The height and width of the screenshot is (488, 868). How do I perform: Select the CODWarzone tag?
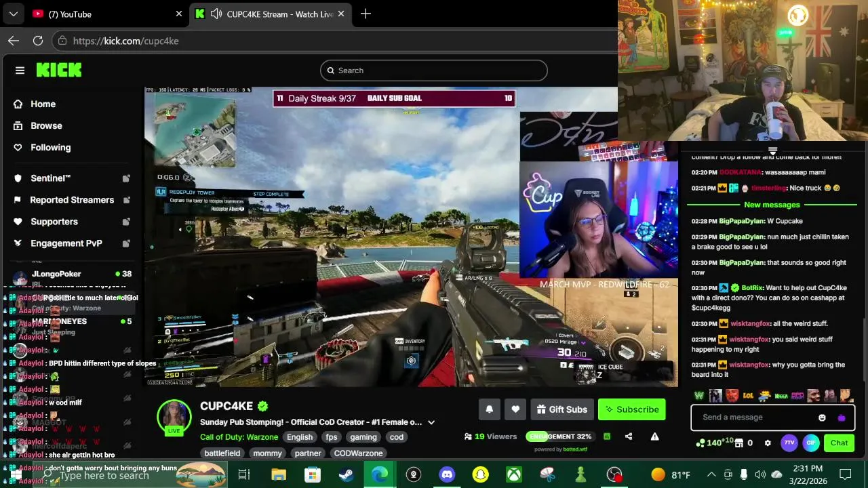pos(359,453)
